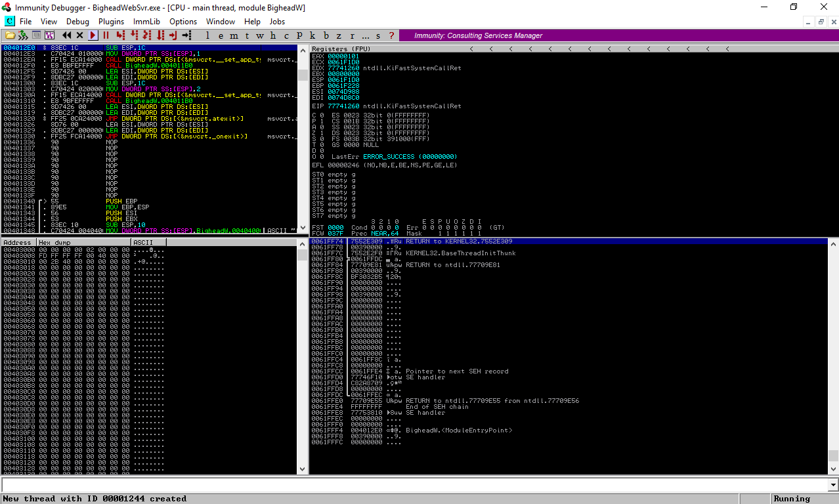839x504 pixels.
Task: Pause execution with the pause icon
Action: coord(106,35)
